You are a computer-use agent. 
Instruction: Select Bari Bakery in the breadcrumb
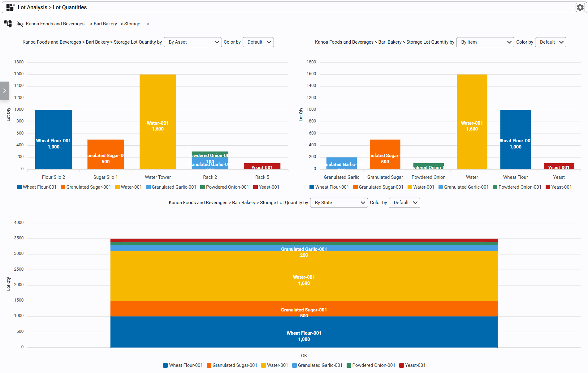coord(105,24)
